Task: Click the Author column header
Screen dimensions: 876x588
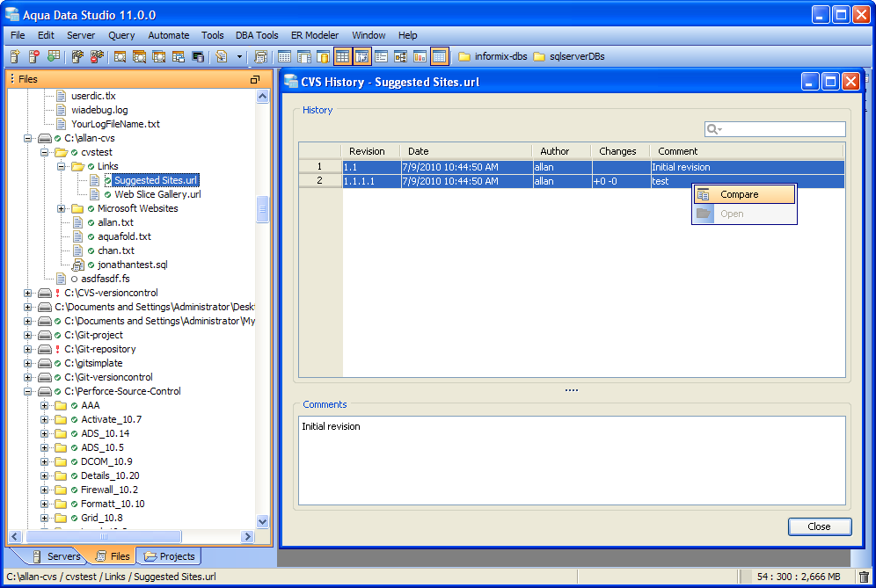Action: [x=561, y=151]
